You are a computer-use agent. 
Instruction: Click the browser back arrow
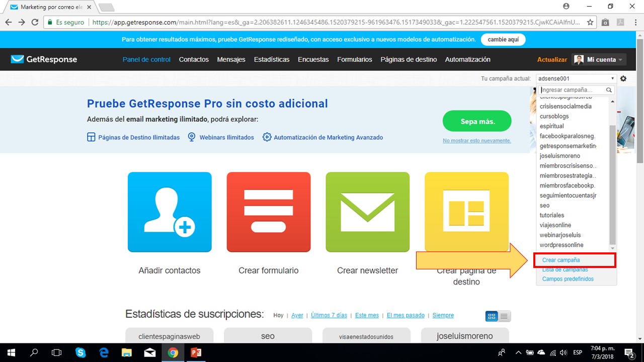coord(9,22)
